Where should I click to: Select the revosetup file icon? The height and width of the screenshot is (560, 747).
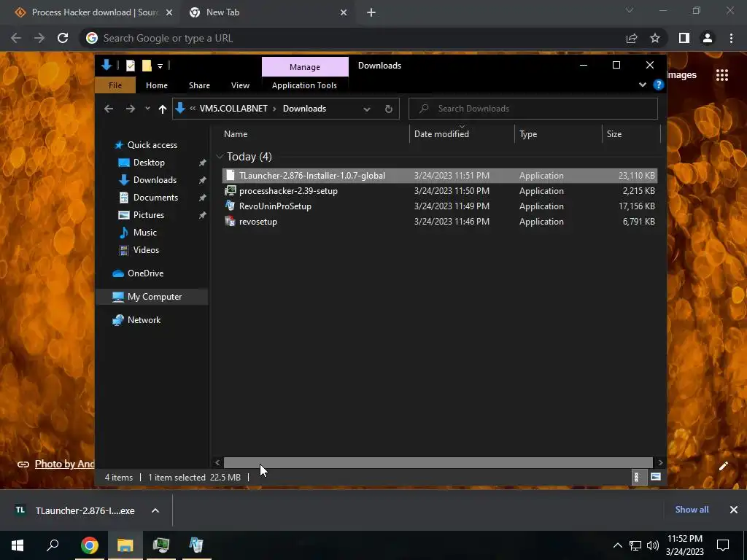(x=231, y=221)
